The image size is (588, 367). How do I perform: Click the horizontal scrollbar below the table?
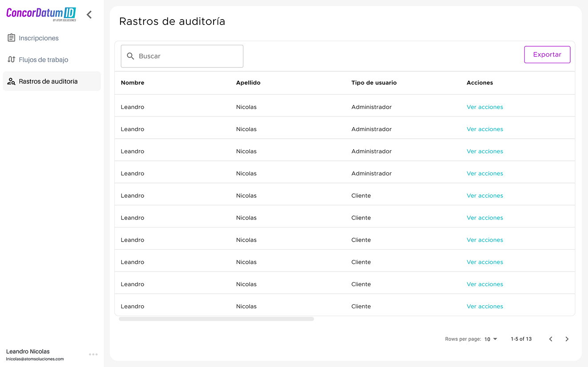(216, 319)
